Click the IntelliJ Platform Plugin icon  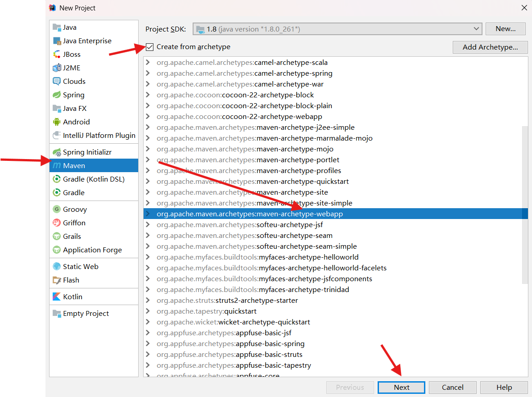click(x=57, y=136)
